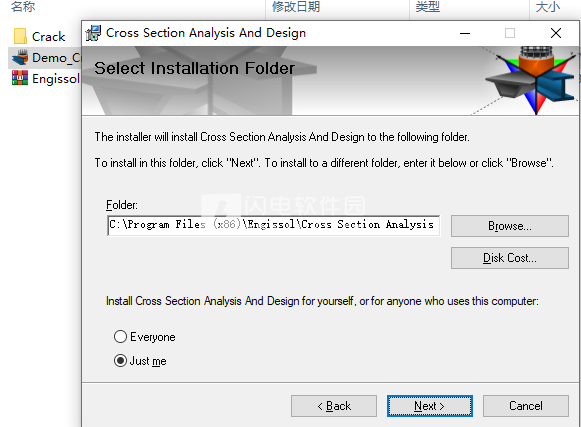Screen dimensions: 581x427
Task: Go to Next installation step
Action: coord(430,406)
